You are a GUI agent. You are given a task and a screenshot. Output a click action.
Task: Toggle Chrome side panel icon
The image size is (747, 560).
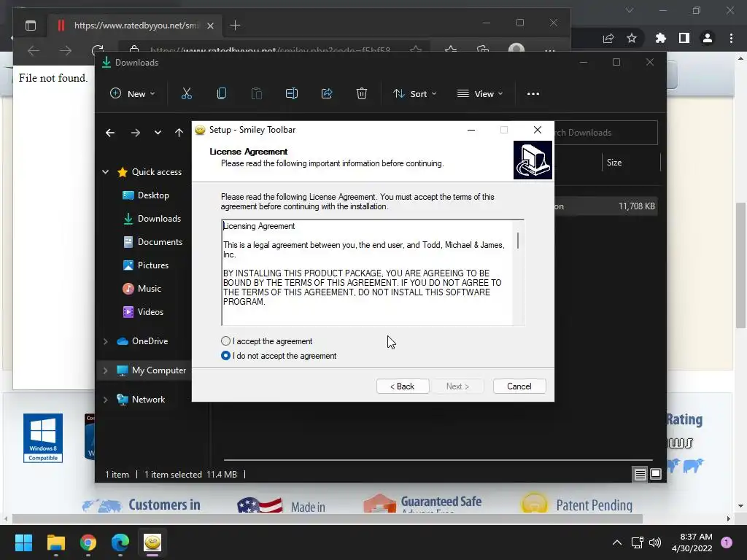pos(684,38)
